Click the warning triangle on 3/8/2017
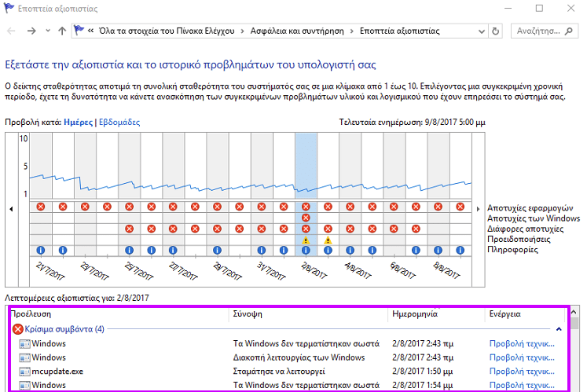 [328, 240]
